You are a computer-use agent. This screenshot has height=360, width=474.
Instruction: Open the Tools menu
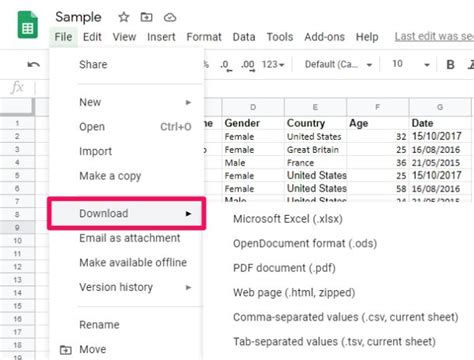280,37
